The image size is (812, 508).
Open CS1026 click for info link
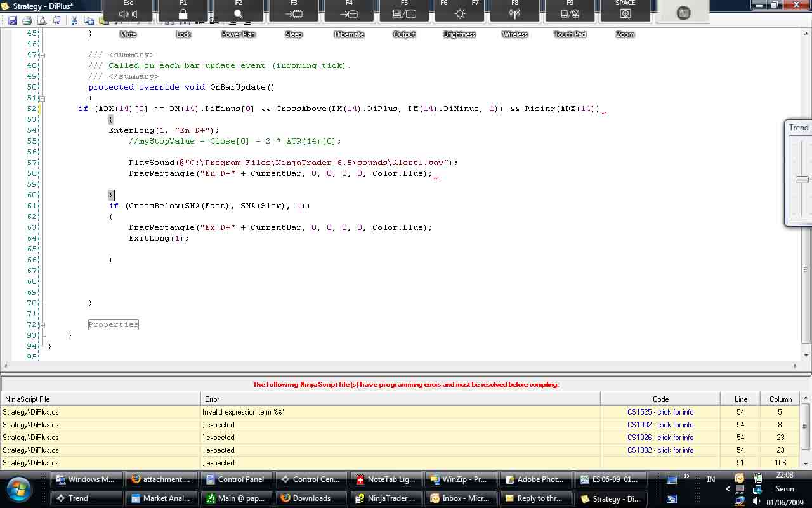(x=660, y=438)
